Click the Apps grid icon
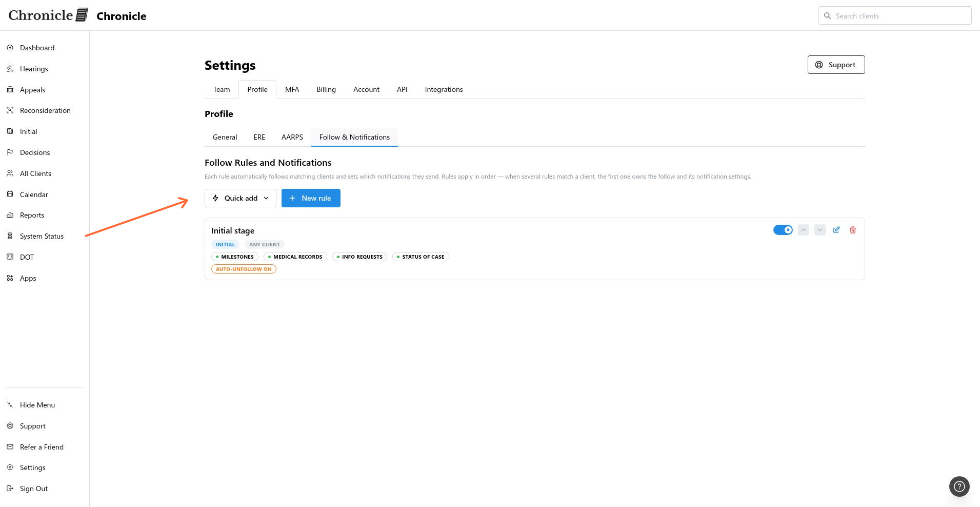This screenshot has width=980, height=507. click(10, 278)
